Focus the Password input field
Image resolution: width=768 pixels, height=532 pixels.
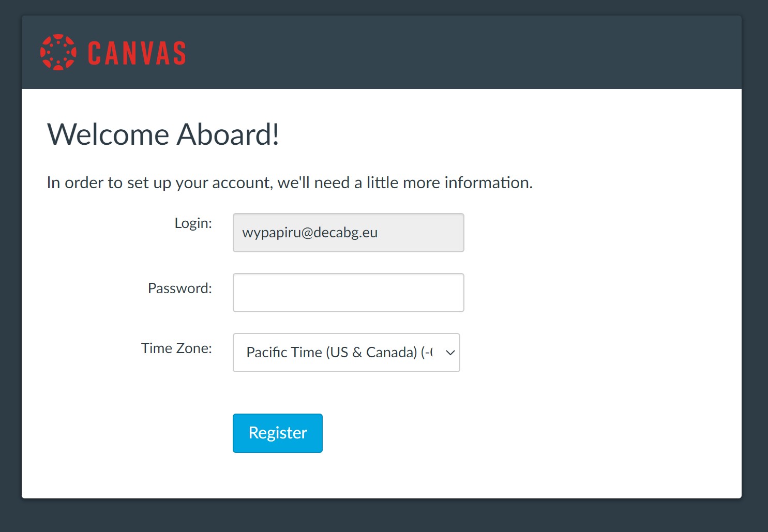348,293
